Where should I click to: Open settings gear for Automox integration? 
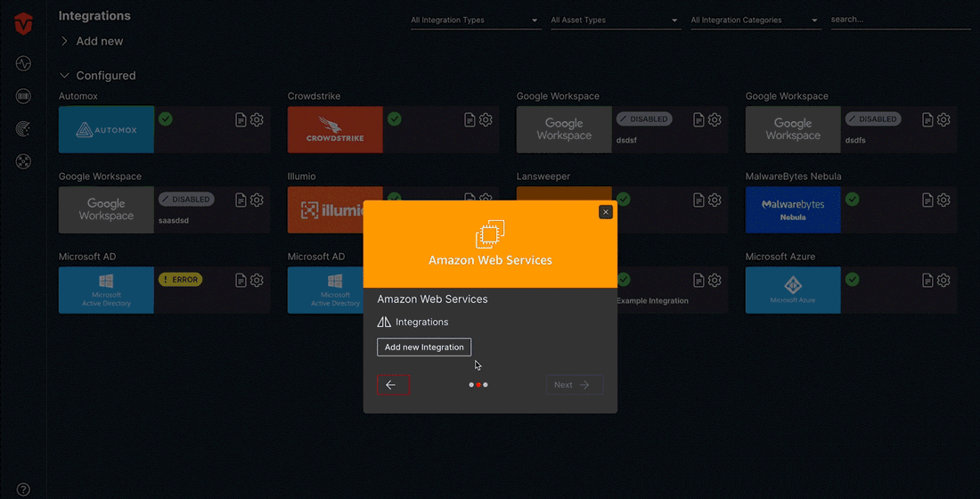point(257,119)
